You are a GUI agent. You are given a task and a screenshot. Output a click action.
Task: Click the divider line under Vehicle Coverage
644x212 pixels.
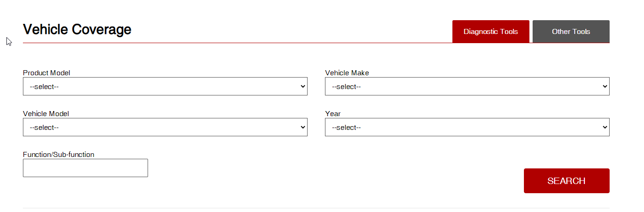[237, 43]
